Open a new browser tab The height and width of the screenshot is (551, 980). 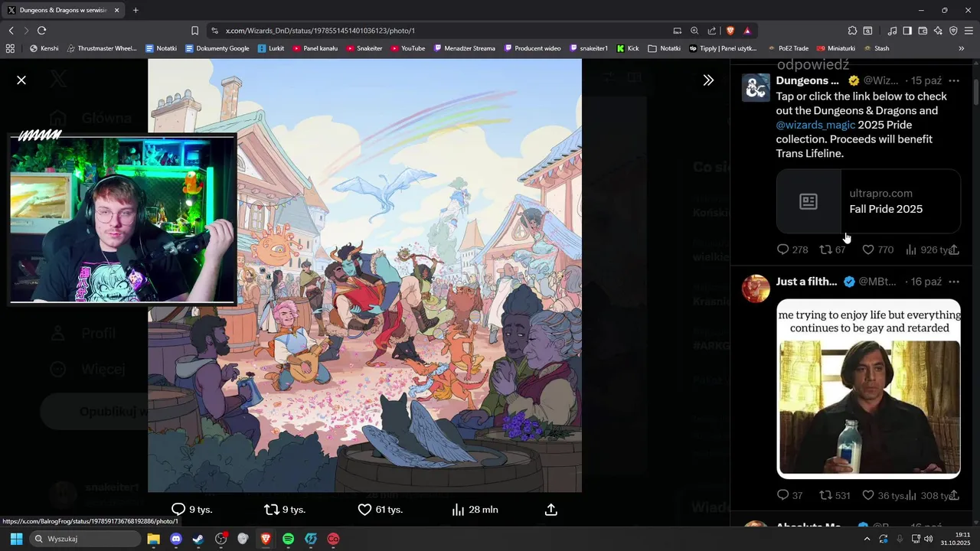[x=136, y=10]
